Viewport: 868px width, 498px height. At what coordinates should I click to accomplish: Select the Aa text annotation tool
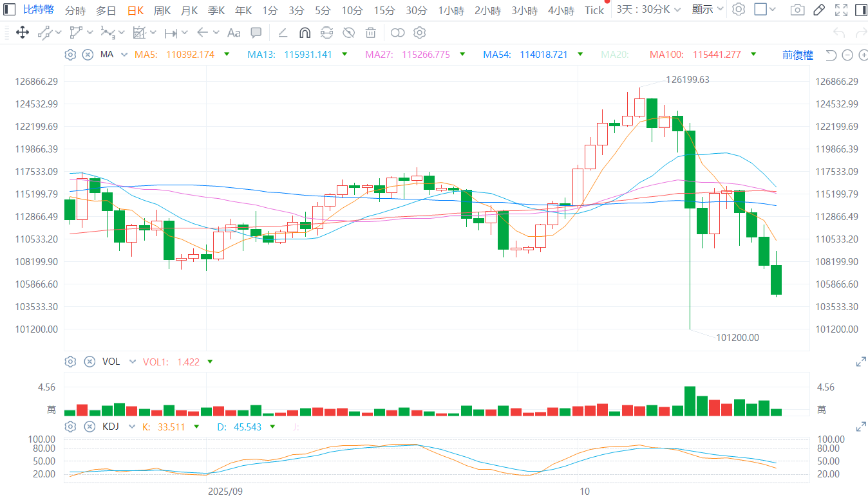234,33
